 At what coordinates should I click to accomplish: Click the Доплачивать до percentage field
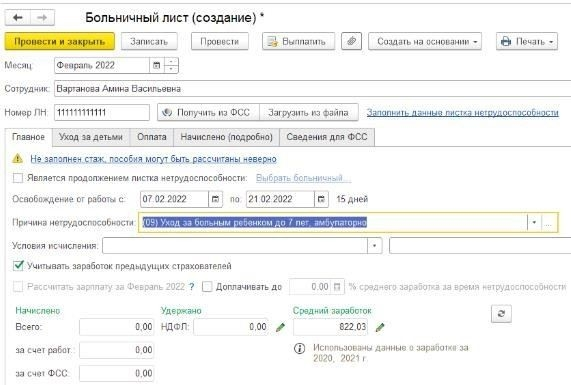coord(310,287)
